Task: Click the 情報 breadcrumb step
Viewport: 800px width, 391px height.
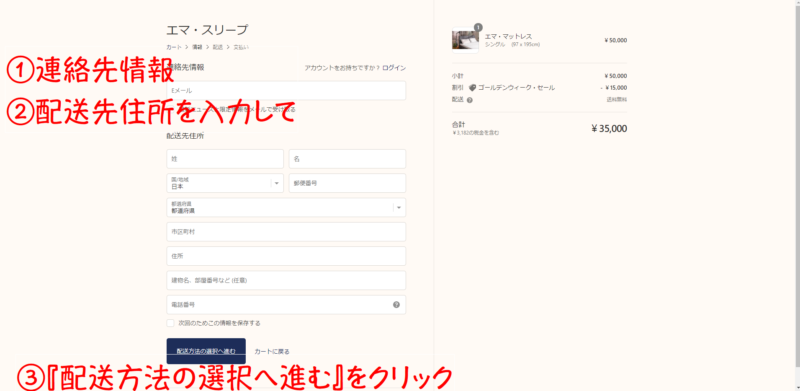Action: click(x=197, y=47)
